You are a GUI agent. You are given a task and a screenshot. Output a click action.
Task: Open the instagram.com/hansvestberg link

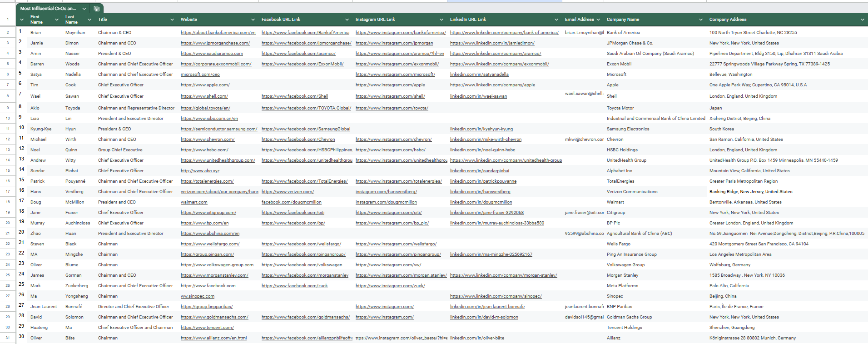(386, 192)
